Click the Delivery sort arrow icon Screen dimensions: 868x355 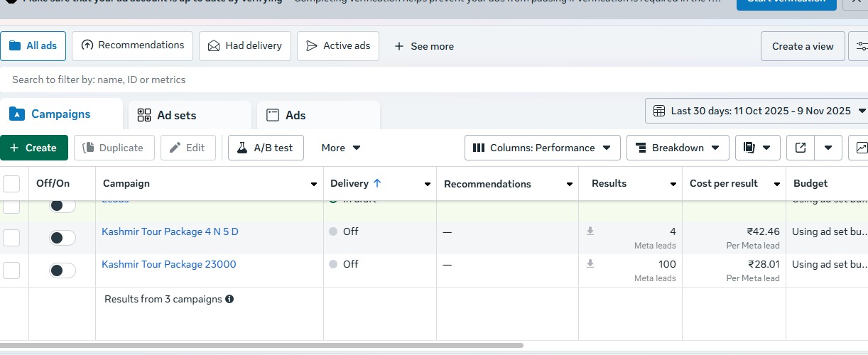click(377, 183)
